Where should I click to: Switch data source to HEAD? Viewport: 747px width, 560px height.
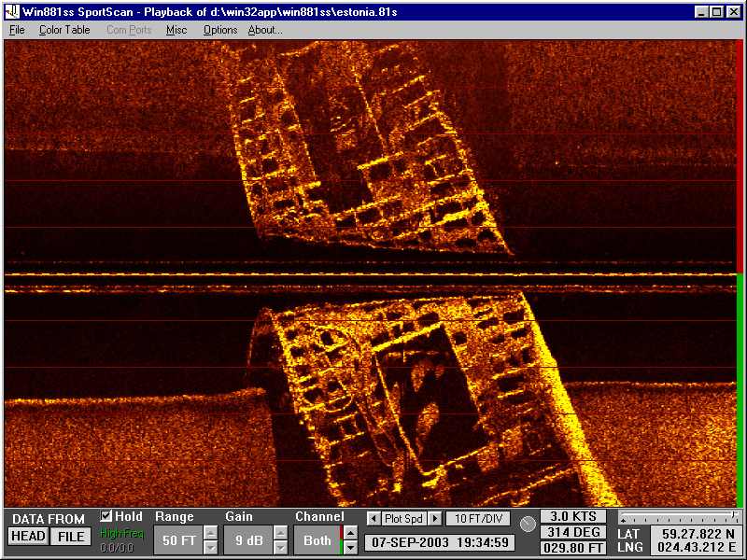(28, 537)
